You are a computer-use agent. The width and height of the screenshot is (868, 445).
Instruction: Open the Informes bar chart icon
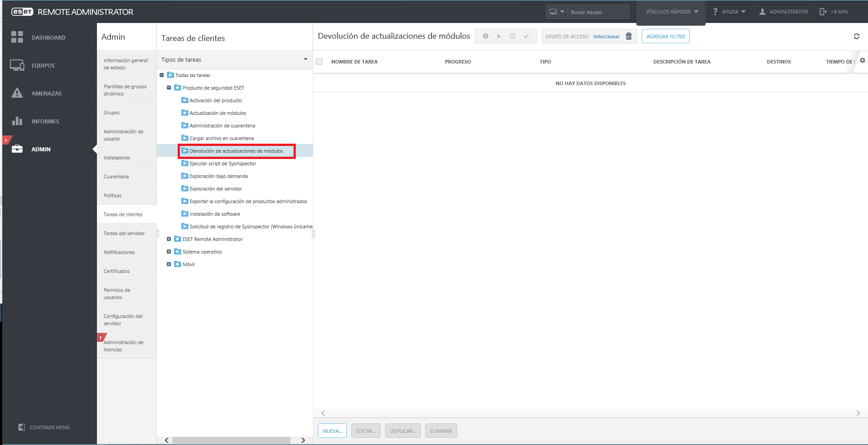click(x=17, y=121)
